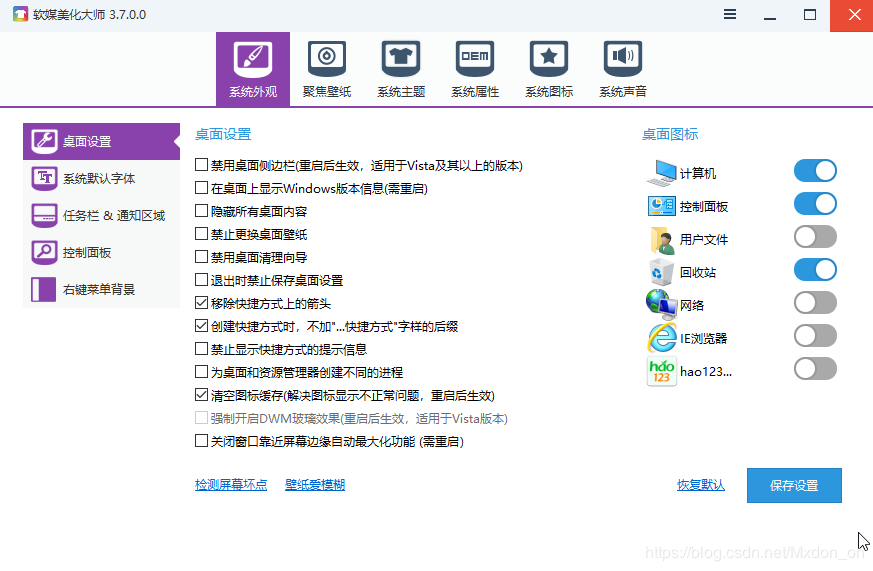Check 禁止更换桌面壁纸 checkbox

(x=202, y=234)
